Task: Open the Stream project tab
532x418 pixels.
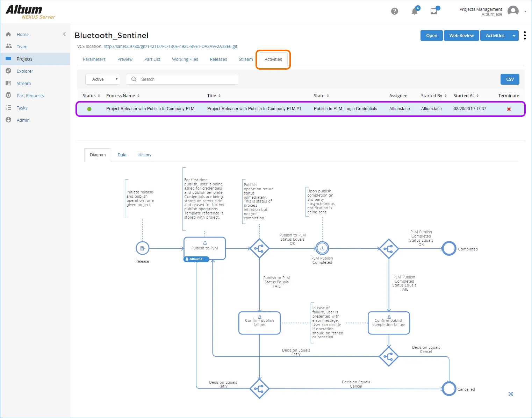Action: [246, 59]
